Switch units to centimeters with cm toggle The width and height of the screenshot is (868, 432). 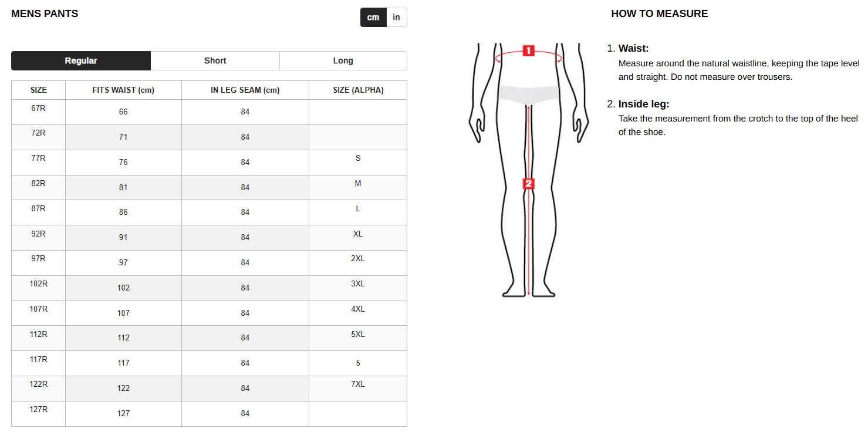point(373,17)
